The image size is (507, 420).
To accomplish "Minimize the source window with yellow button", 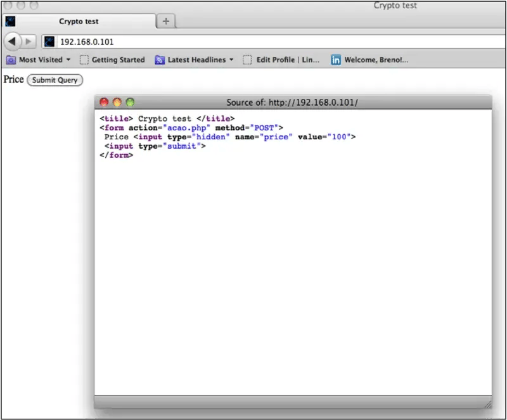I will click(x=117, y=102).
